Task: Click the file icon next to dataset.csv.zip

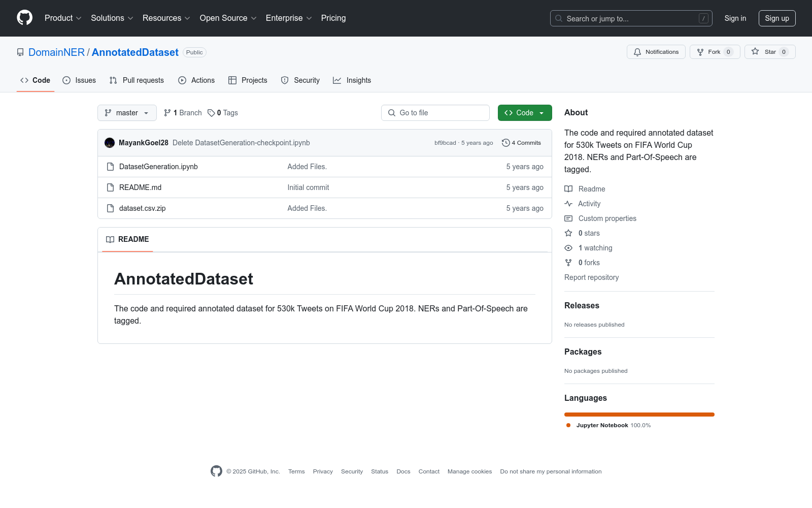Action: point(110,208)
